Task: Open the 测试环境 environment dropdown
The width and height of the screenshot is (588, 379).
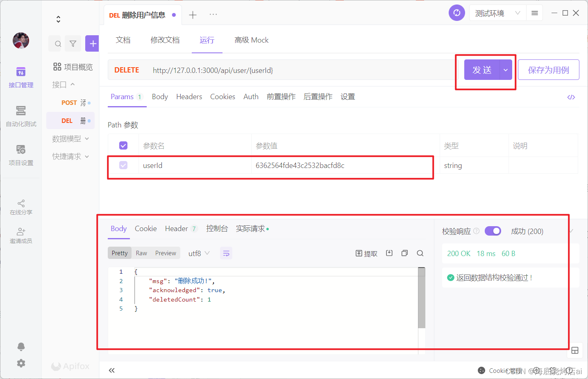Action: (497, 13)
